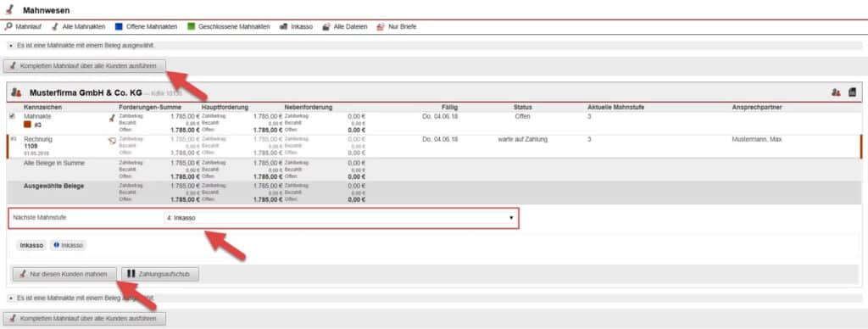Click the Fällig column header
This screenshot has width=868, height=329.
[449, 107]
